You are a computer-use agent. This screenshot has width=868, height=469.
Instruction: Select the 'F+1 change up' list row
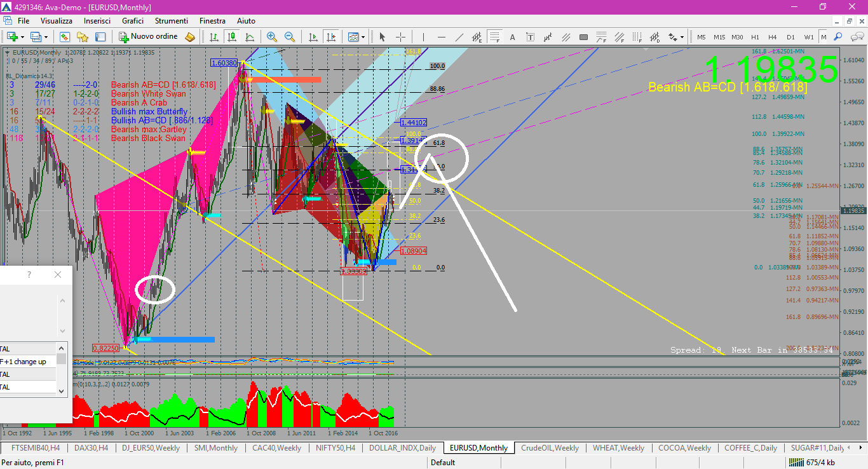coord(28,362)
